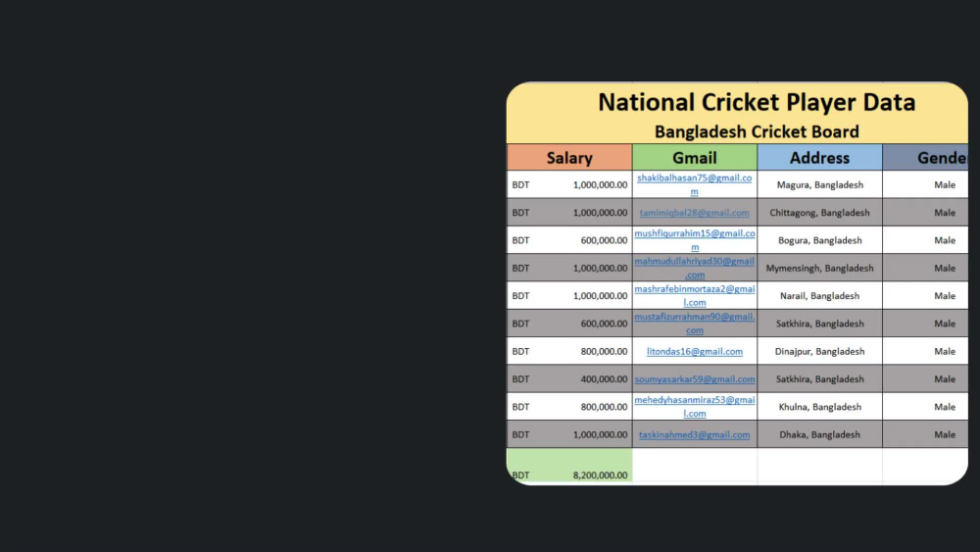Viewport: 980px width, 552px height.
Task: Select the Narail, Bangladesh address cell
Action: click(819, 296)
